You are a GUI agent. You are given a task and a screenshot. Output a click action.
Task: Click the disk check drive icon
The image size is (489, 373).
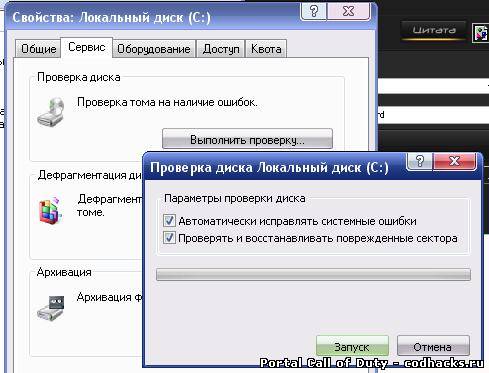click(x=51, y=112)
